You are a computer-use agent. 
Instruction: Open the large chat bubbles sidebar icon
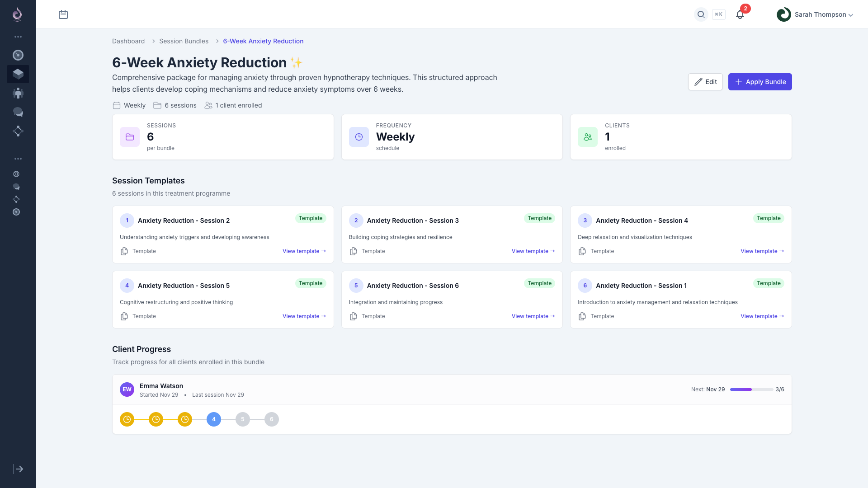point(18,112)
